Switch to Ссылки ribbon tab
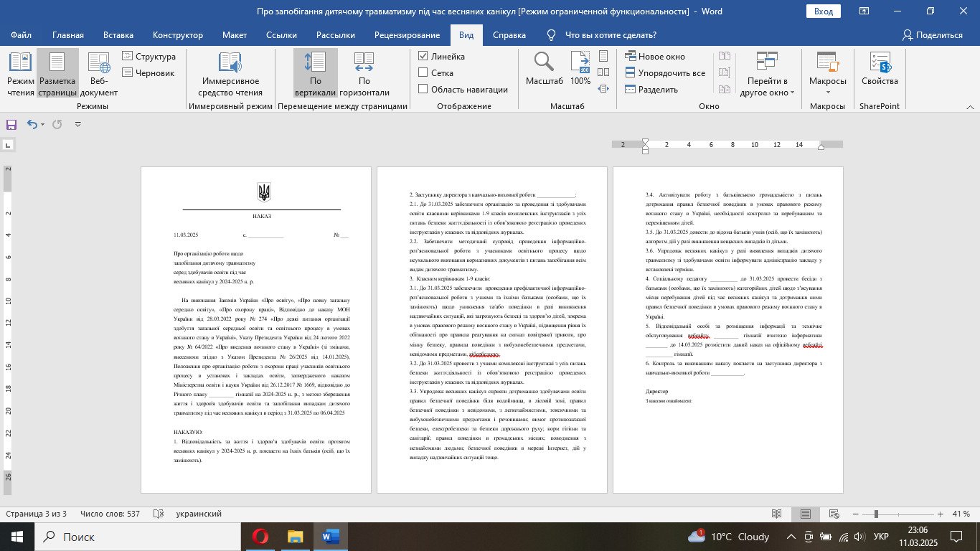The height and width of the screenshot is (551, 980). 281,35
